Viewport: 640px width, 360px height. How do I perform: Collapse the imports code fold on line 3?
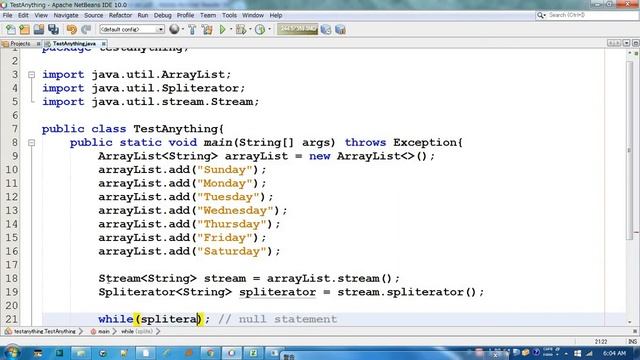[31, 75]
